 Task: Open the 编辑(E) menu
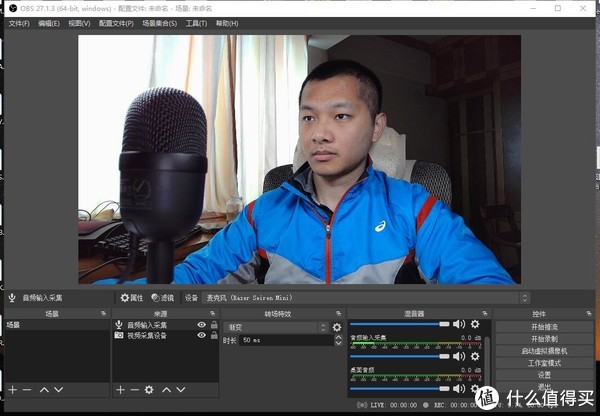49,23
